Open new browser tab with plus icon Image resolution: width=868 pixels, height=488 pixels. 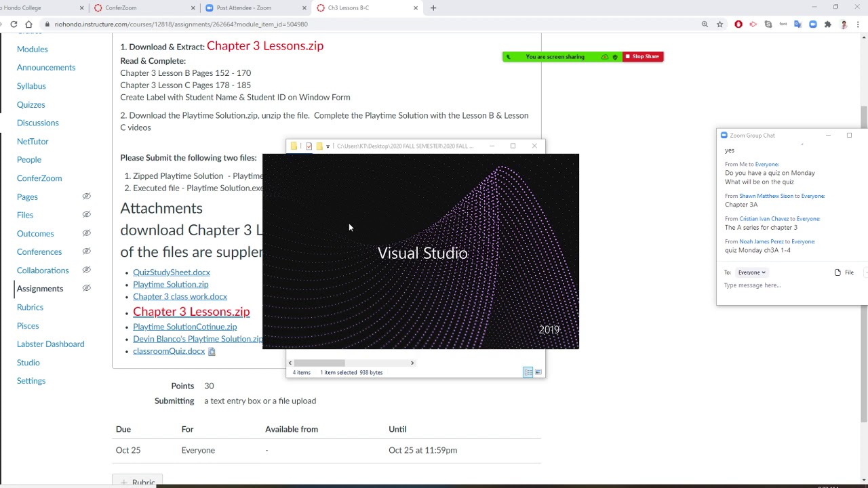(x=433, y=8)
